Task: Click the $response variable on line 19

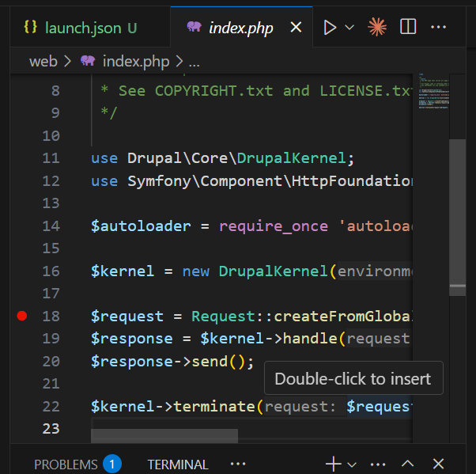Action: 132,339
